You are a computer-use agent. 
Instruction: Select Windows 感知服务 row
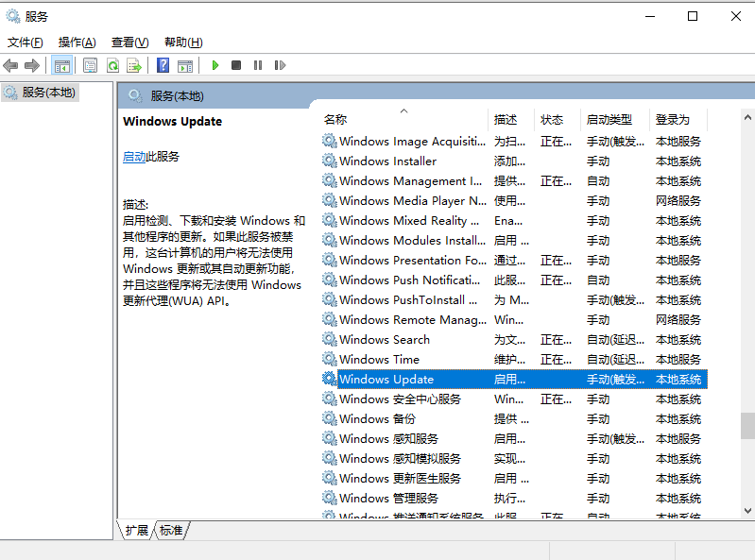pos(514,438)
